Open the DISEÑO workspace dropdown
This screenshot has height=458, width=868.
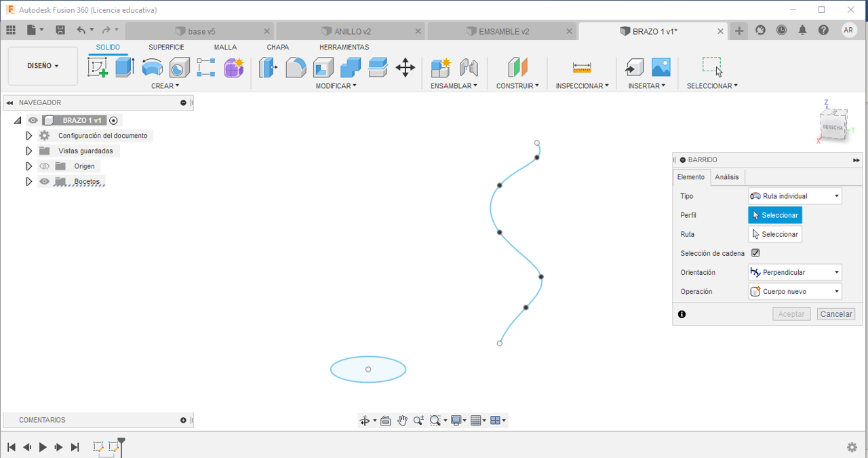(43, 66)
